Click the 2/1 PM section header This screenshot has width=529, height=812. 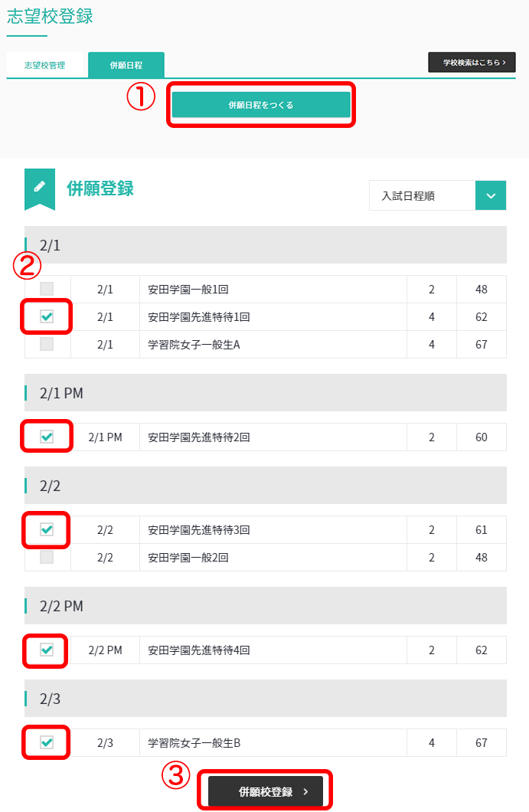click(x=265, y=393)
